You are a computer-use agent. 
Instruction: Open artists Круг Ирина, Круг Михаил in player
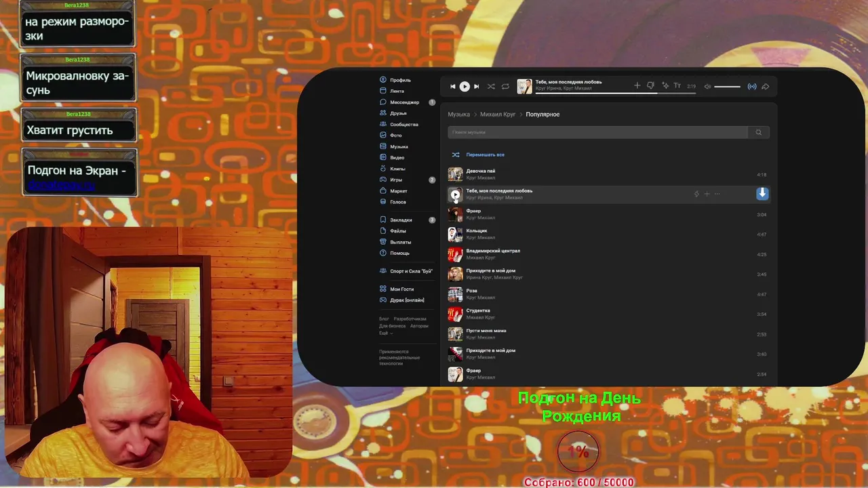tap(564, 88)
